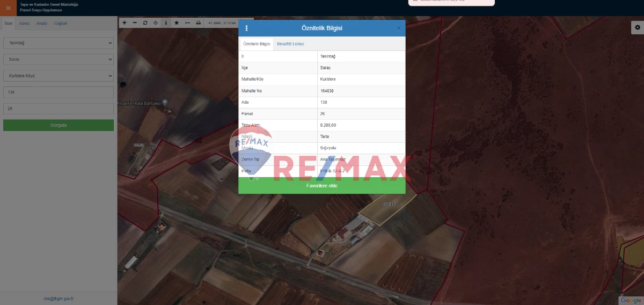Click the Tapu Alanı value 8.280,00

(x=361, y=125)
